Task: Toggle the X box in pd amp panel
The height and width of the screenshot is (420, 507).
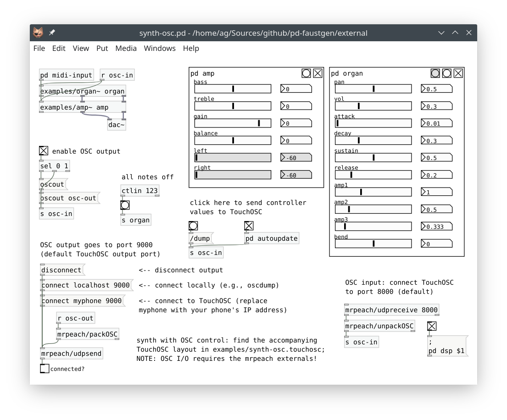Action: click(318, 73)
